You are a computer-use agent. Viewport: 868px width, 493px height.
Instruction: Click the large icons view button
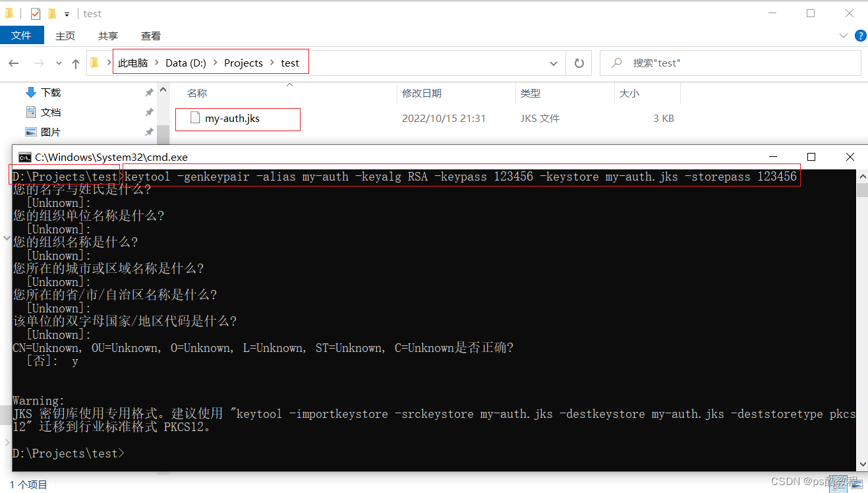(x=857, y=484)
